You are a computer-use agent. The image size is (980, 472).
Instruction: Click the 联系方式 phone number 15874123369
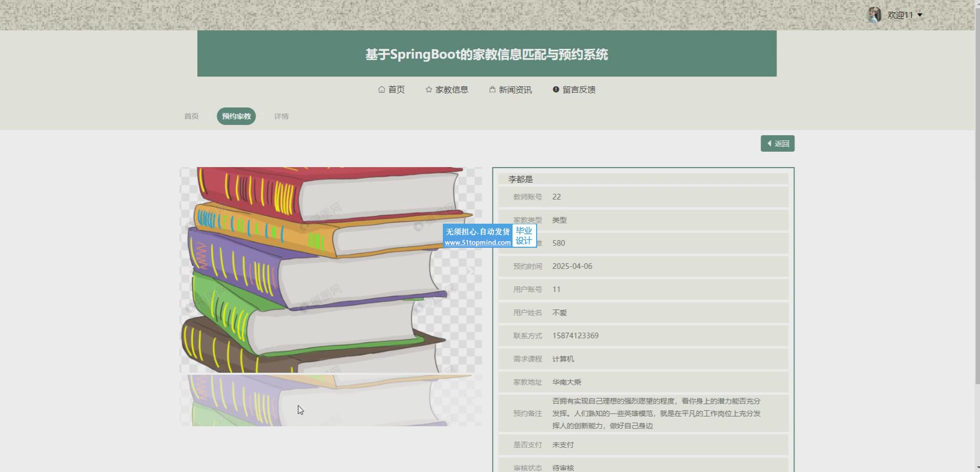click(x=575, y=336)
